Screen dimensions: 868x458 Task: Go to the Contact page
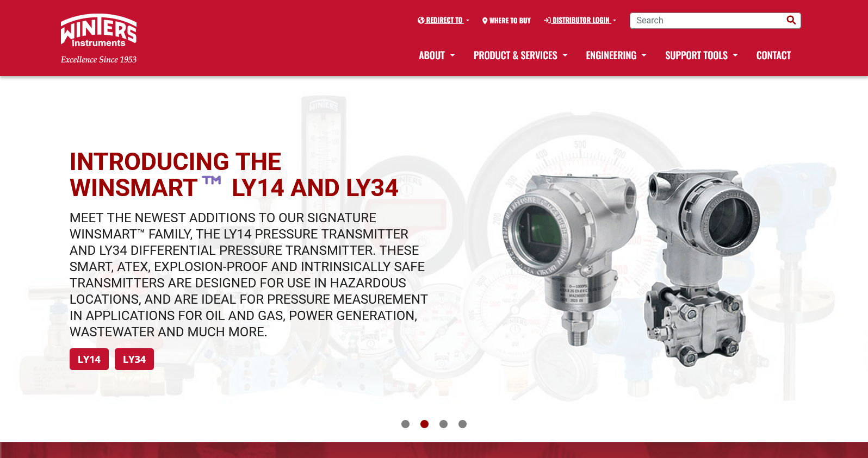(x=773, y=55)
